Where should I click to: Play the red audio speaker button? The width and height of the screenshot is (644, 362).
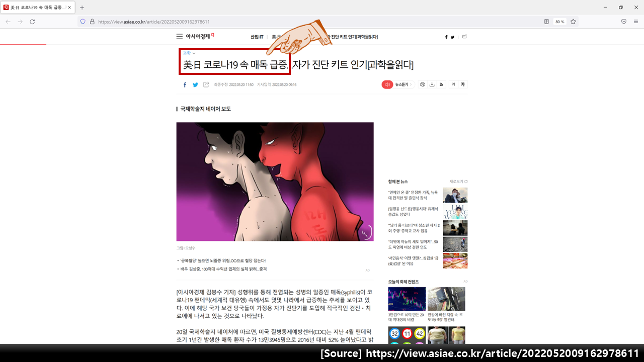(x=387, y=84)
